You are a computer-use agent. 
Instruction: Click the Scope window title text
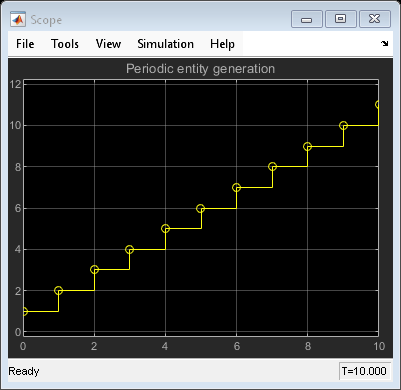tap(46, 20)
